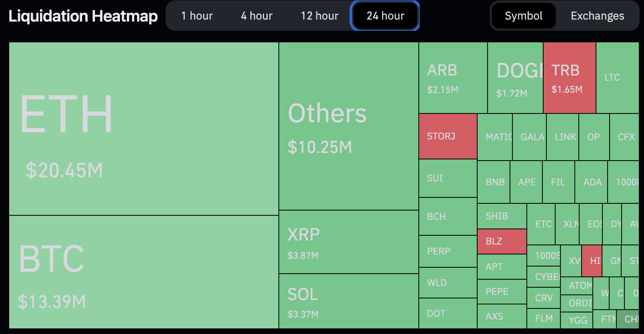
Task: Click the XRP $3.87M tile
Action: pos(348,242)
